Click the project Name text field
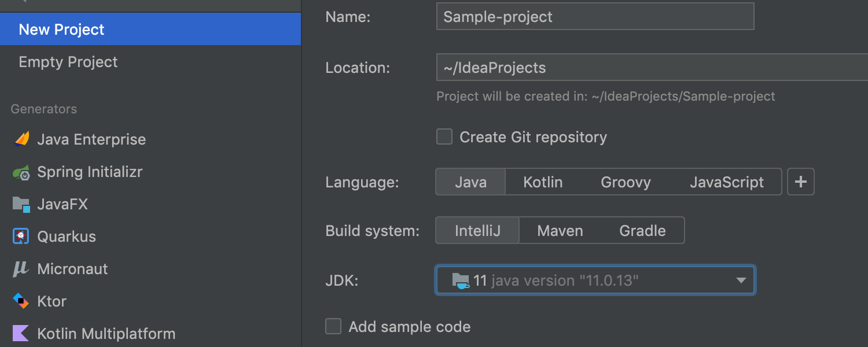The image size is (868, 347). click(595, 17)
